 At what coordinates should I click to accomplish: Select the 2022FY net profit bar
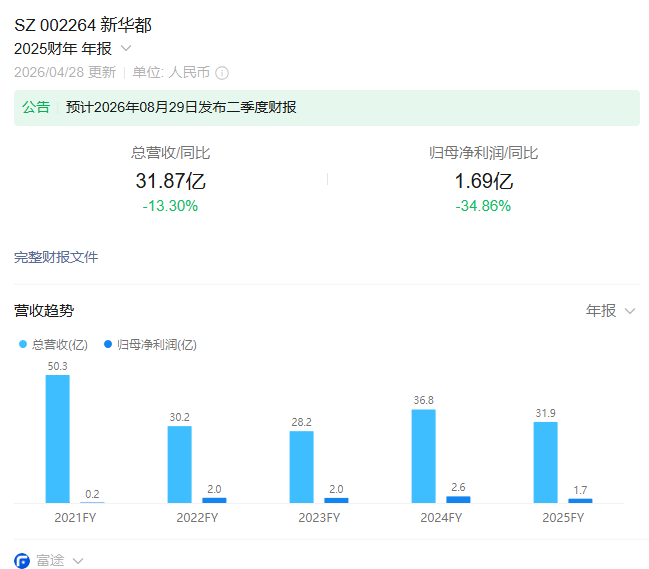click(x=214, y=500)
